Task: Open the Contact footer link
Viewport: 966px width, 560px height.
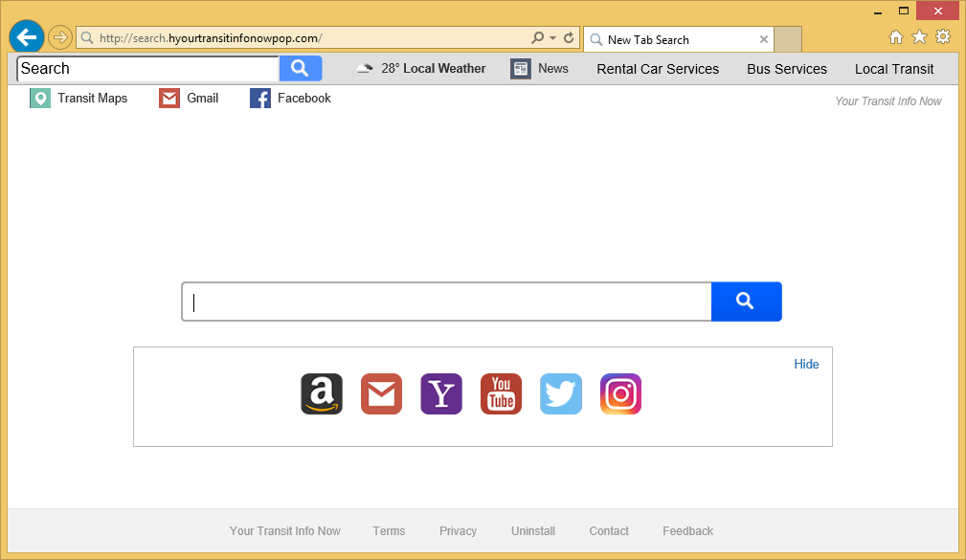Action: click(x=609, y=531)
